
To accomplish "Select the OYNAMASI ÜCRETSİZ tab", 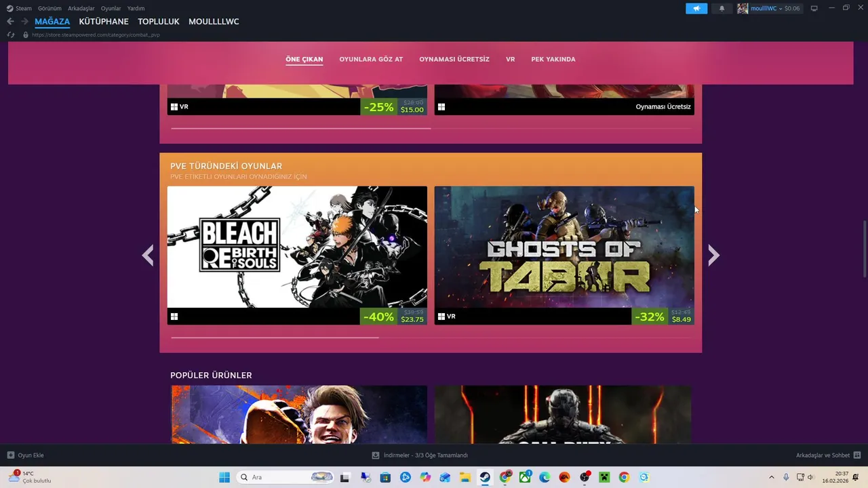I will 454,59.
